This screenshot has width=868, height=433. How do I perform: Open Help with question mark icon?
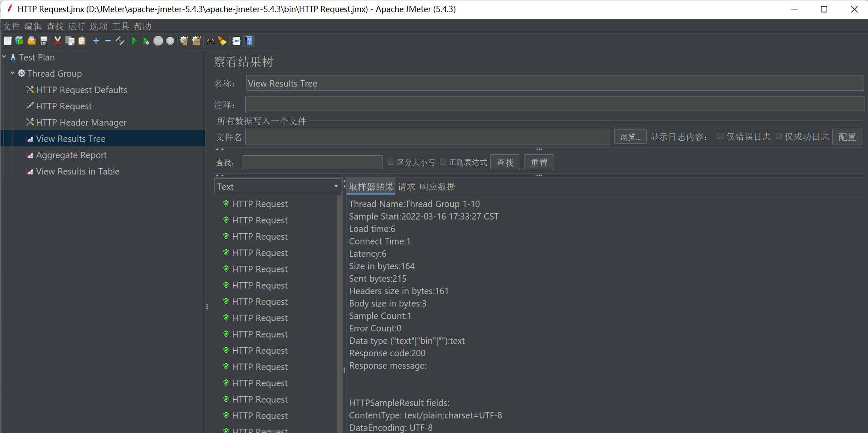point(249,41)
